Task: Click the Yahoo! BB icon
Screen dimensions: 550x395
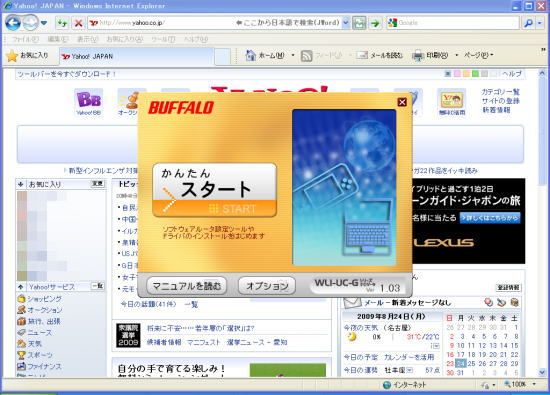Action: [x=88, y=102]
